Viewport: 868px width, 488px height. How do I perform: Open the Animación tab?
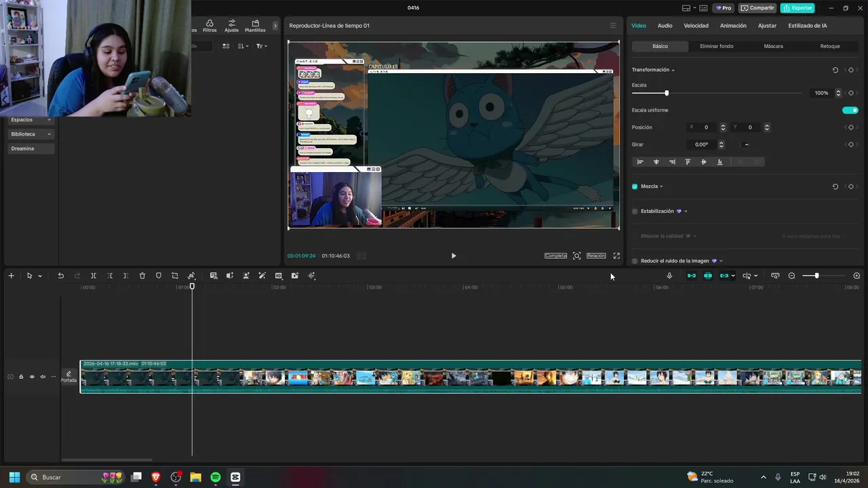733,26
